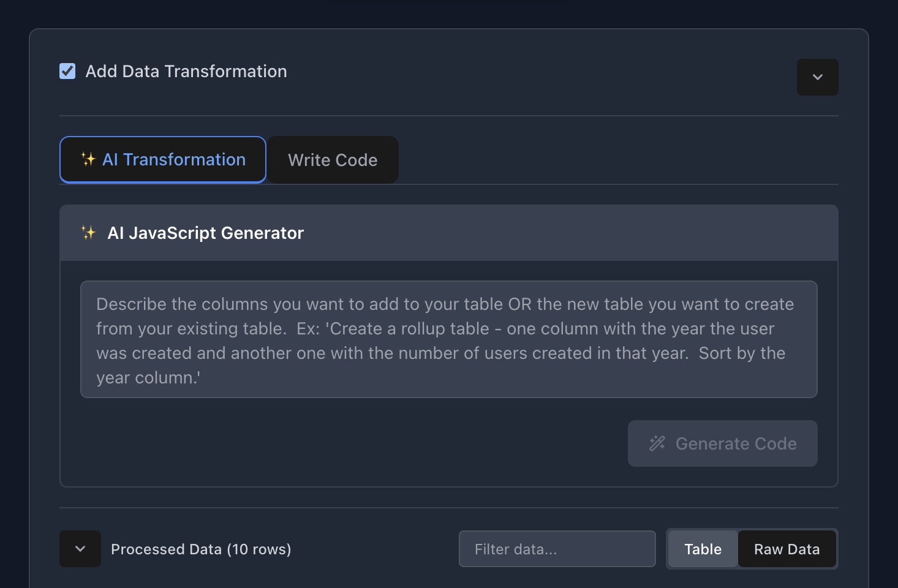
Task: Click the sparkle icon beside AI JavaScript Generator
Action: coord(89,233)
